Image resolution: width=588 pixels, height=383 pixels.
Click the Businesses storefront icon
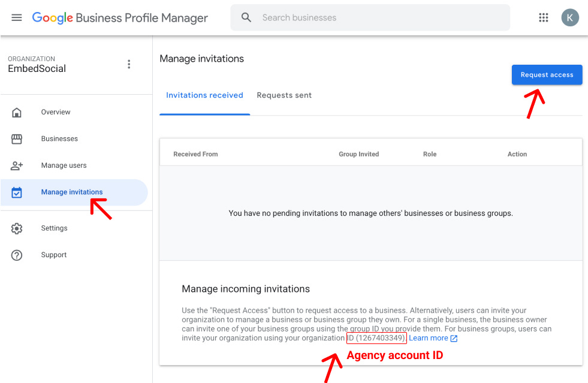tap(17, 139)
